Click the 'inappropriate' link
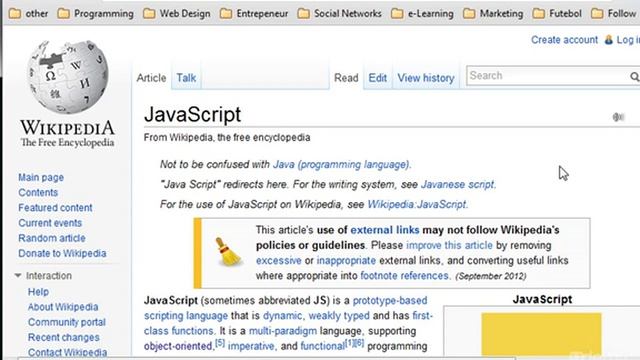The width and height of the screenshot is (640, 360). click(346, 260)
